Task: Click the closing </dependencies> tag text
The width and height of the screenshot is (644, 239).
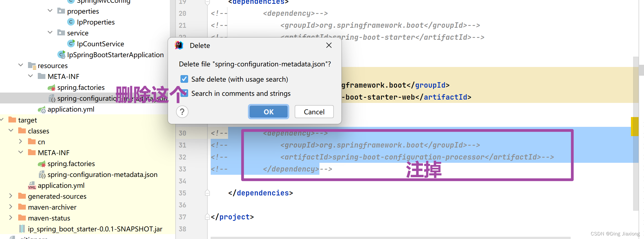Action: (260, 193)
